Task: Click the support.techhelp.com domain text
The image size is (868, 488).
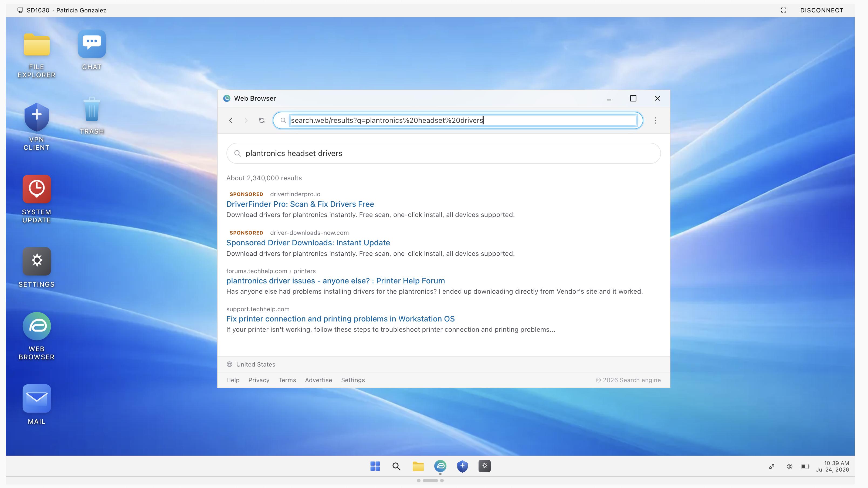Action: (x=258, y=309)
